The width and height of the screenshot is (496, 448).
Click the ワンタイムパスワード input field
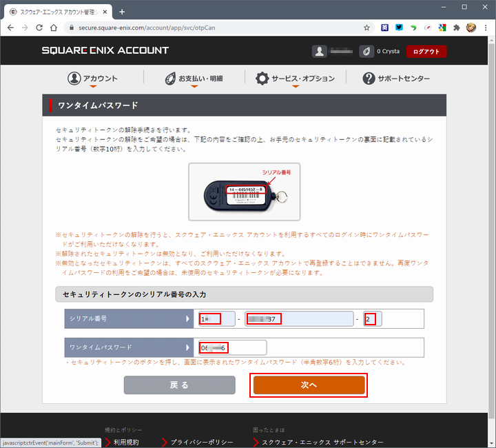click(233, 347)
